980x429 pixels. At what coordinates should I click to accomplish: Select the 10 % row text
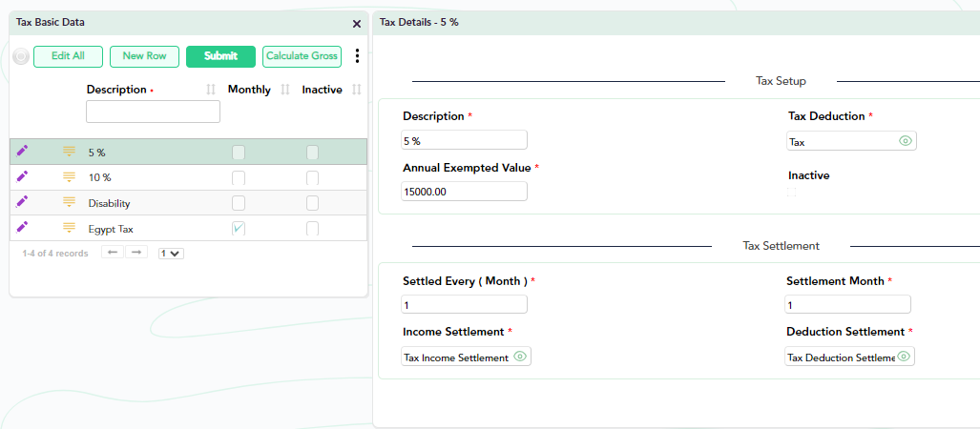click(x=100, y=178)
